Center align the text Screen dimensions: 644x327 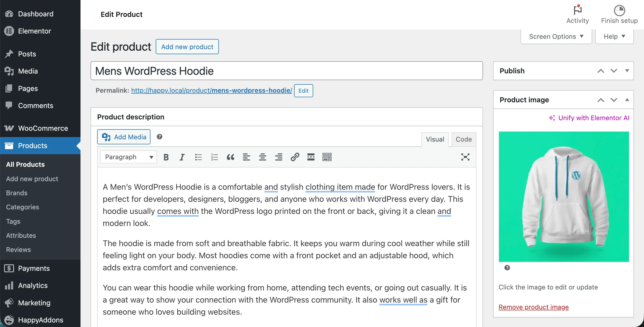point(263,157)
